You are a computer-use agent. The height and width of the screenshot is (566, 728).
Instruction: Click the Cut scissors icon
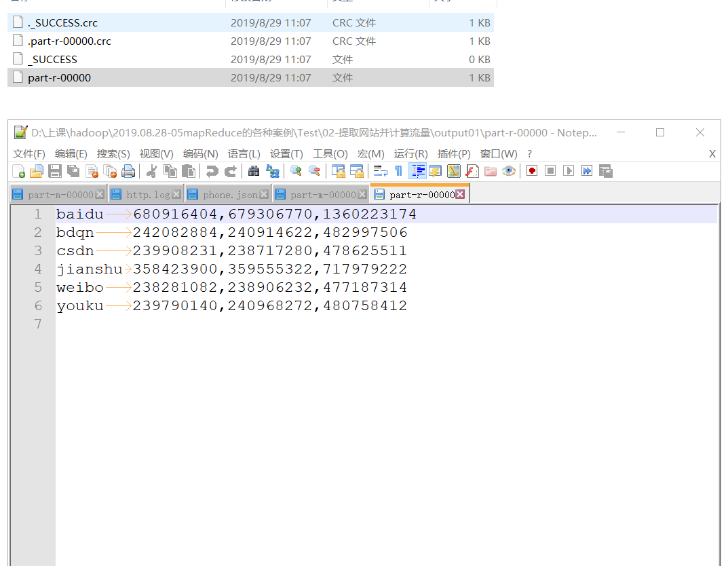pos(151,171)
